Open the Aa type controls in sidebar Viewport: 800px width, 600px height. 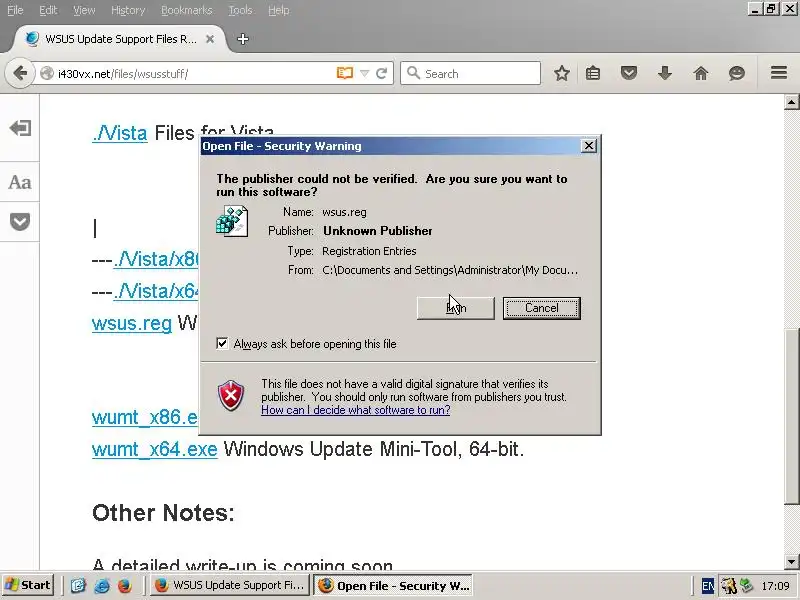(x=20, y=182)
